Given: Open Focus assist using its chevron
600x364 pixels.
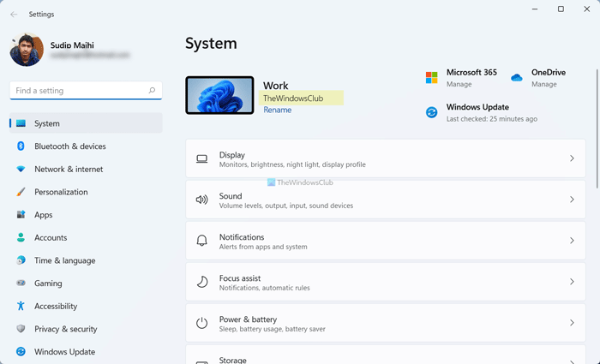Looking at the screenshot, I should 572,282.
